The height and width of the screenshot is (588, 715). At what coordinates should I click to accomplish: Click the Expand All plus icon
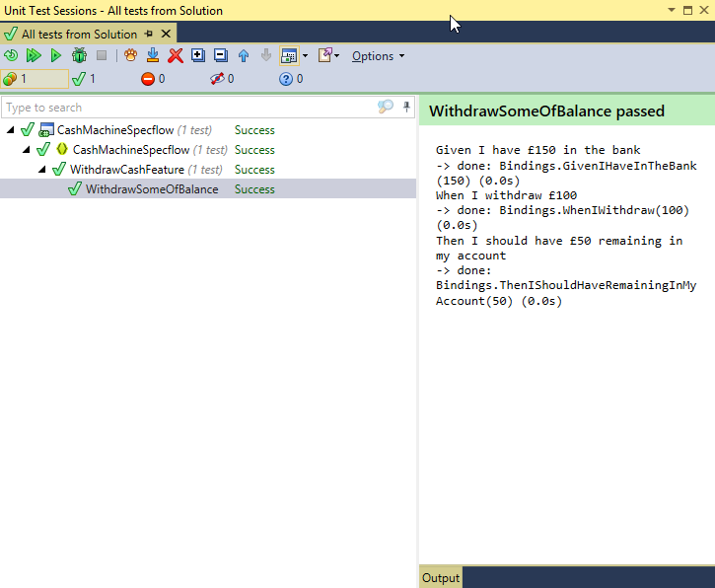[x=198, y=56]
